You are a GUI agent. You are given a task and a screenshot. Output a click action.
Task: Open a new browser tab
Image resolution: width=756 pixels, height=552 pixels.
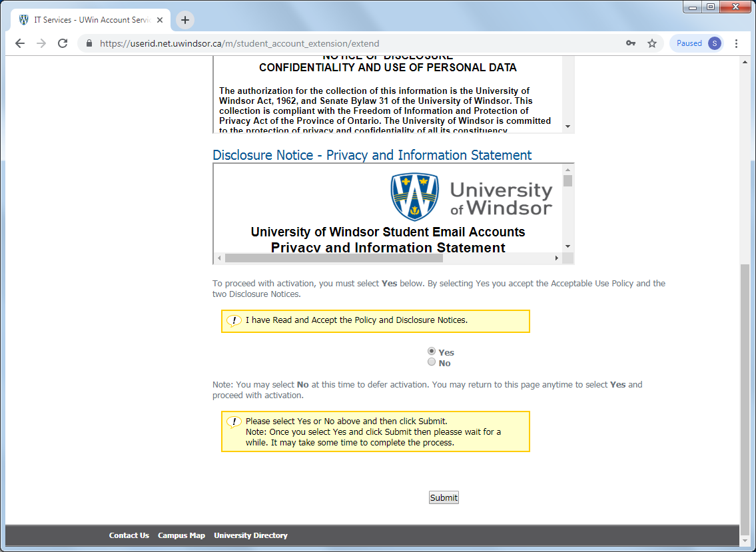coord(185,20)
